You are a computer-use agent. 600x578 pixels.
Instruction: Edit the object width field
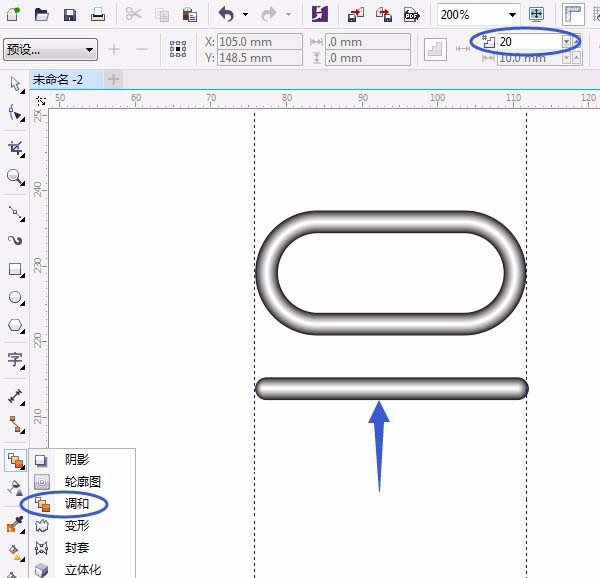pos(368,41)
